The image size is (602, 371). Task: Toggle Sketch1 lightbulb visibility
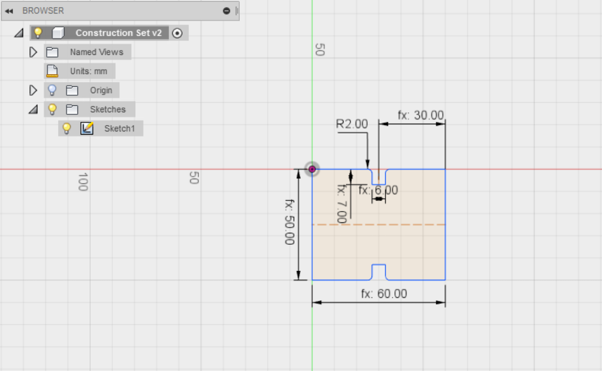click(66, 128)
